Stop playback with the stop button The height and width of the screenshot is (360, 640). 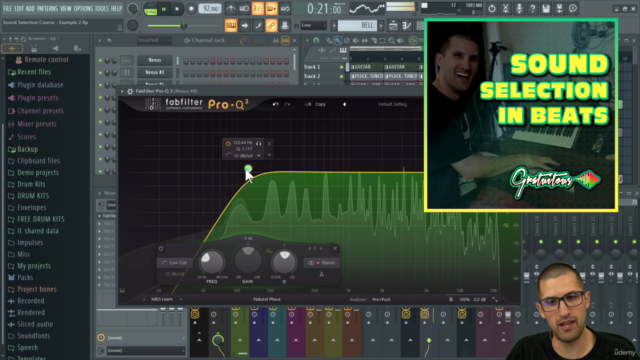177,9
